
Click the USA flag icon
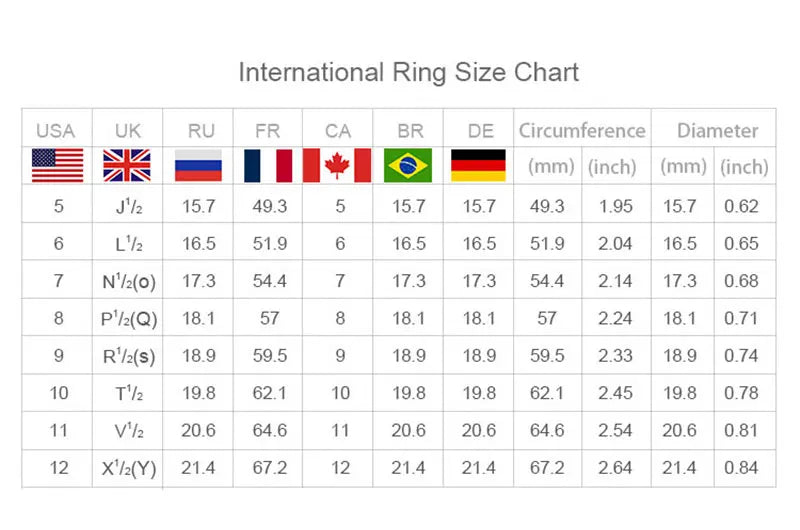57,165
